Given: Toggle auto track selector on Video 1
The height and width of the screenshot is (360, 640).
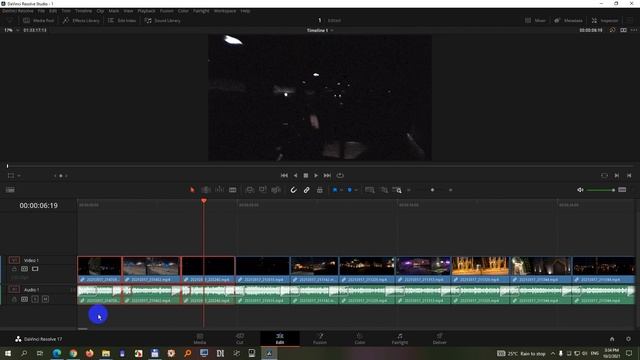Looking at the screenshot, I should [24, 269].
